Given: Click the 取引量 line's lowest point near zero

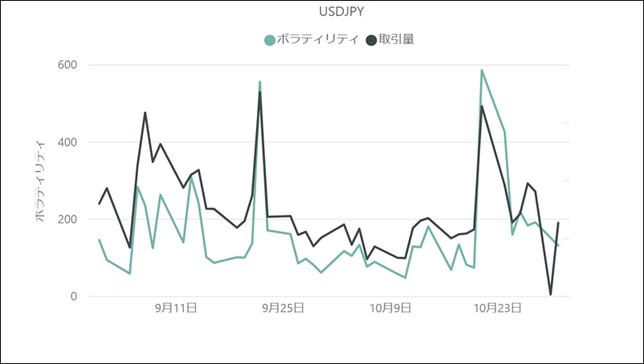Looking at the screenshot, I should pos(550,295).
